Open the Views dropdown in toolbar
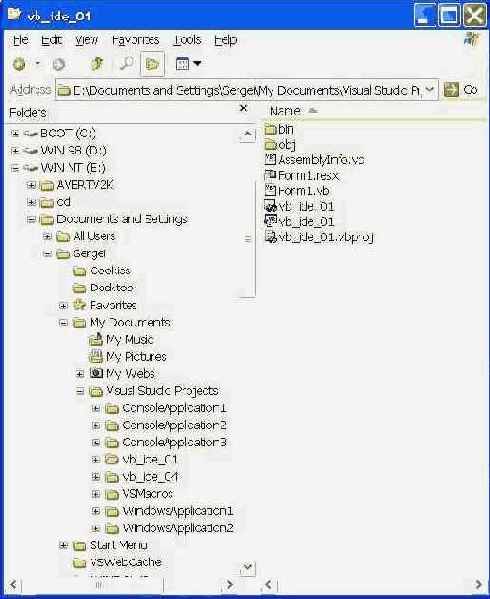The height and width of the screenshot is (599, 490). pyautogui.click(x=188, y=63)
